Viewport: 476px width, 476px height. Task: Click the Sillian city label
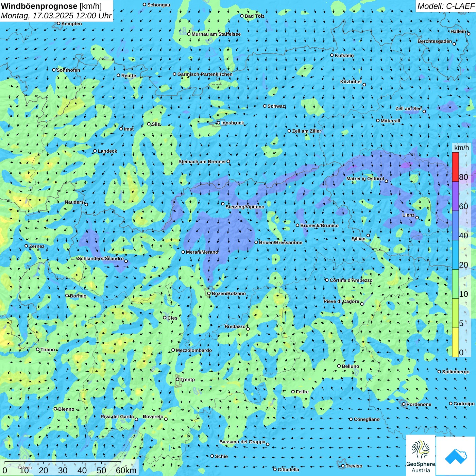pyautogui.click(x=358, y=239)
